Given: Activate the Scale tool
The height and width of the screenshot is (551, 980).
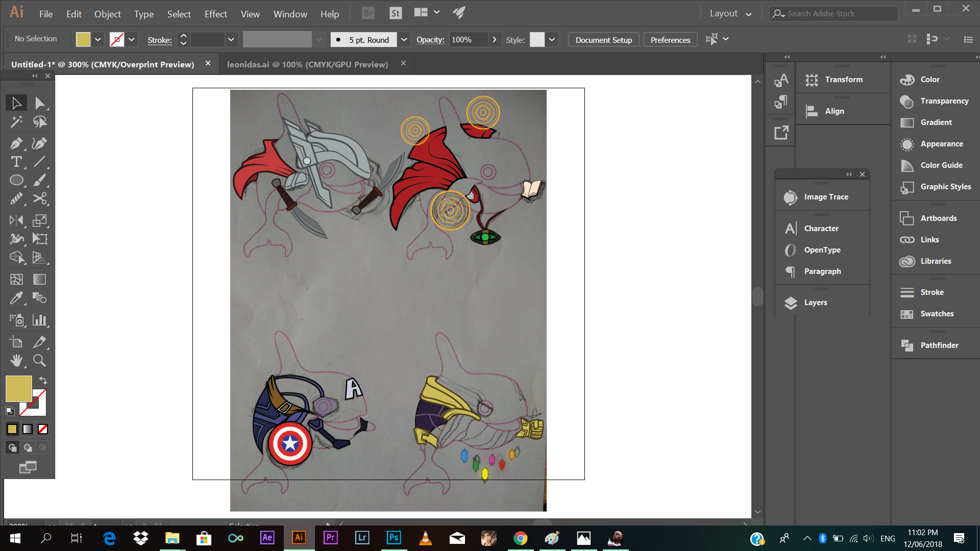Looking at the screenshot, I should tap(40, 220).
